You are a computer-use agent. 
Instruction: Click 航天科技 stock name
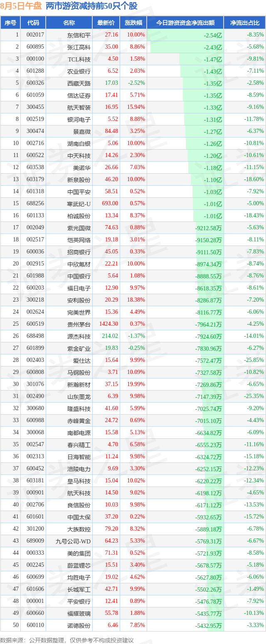point(79,493)
